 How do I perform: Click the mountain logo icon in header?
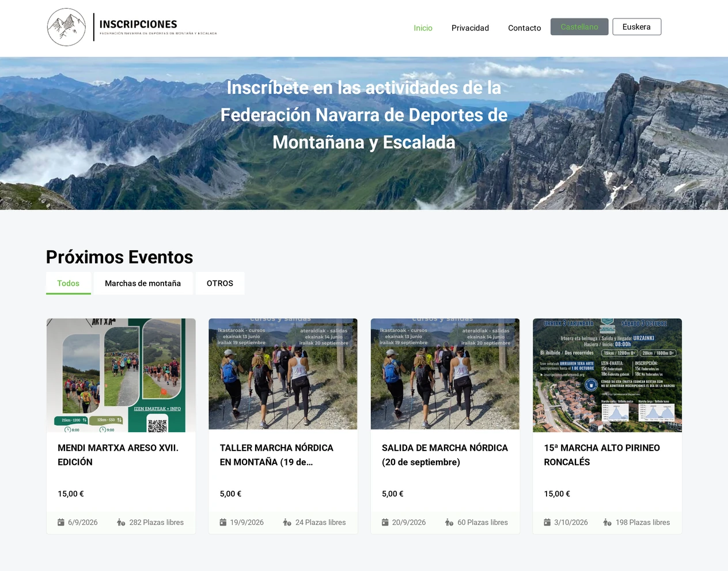(x=66, y=27)
